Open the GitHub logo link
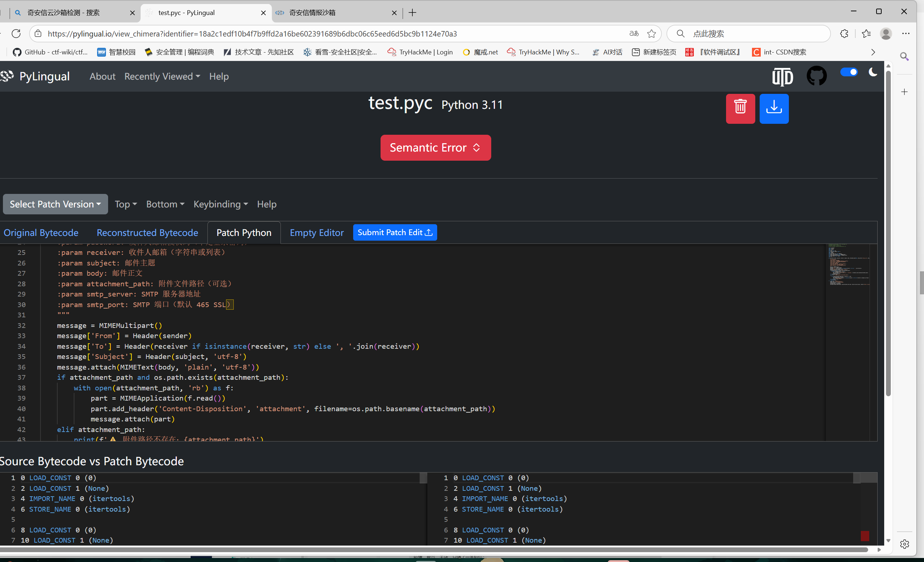 pyautogui.click(x=816, y=76)
